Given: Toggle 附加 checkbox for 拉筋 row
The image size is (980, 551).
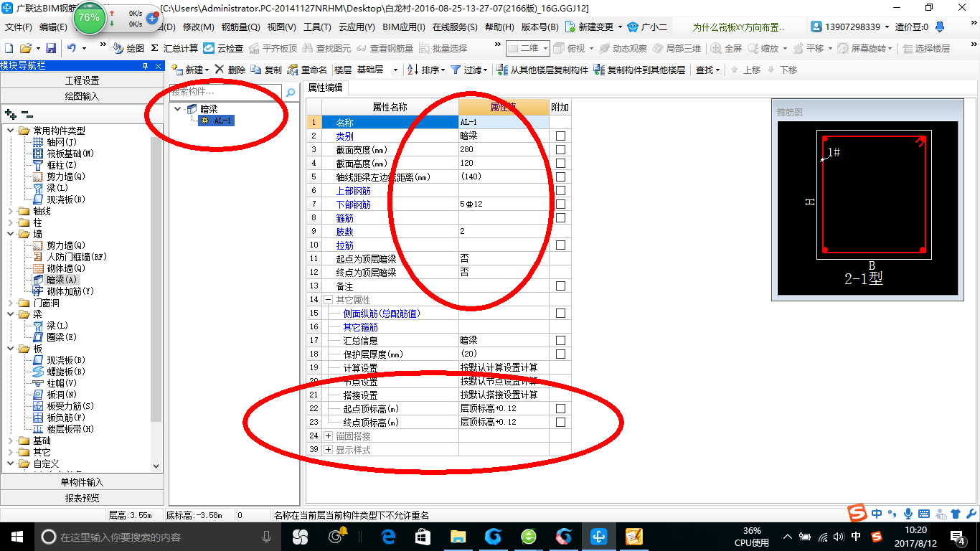Looking at the screenshot, I should tap(560, 245).
